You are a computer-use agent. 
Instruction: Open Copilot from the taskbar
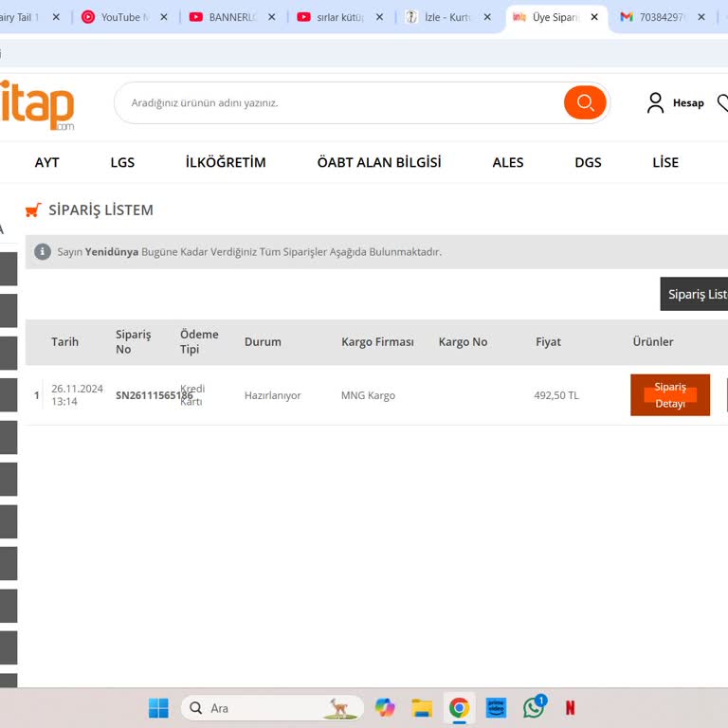(x=385, y=708)
